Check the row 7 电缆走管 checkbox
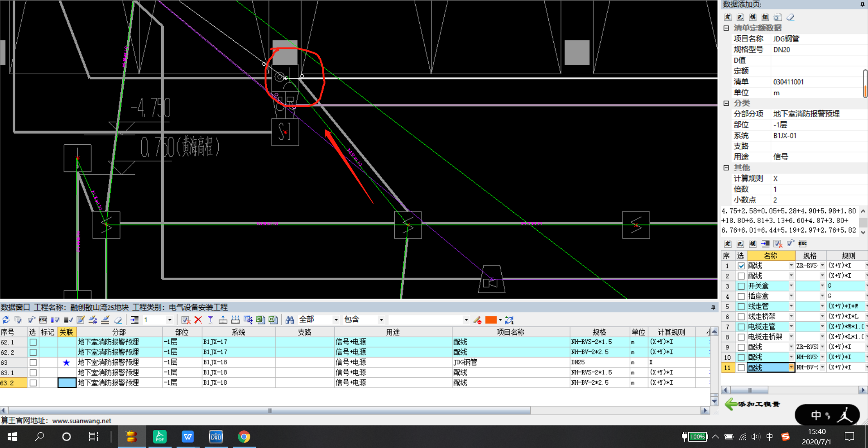868x448 pixels. coord(741,327)
